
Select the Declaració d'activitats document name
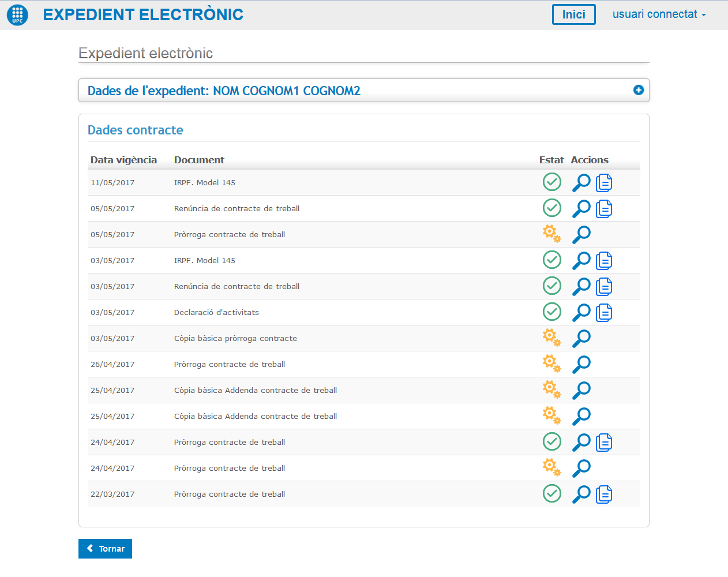(x=216, y=312)
